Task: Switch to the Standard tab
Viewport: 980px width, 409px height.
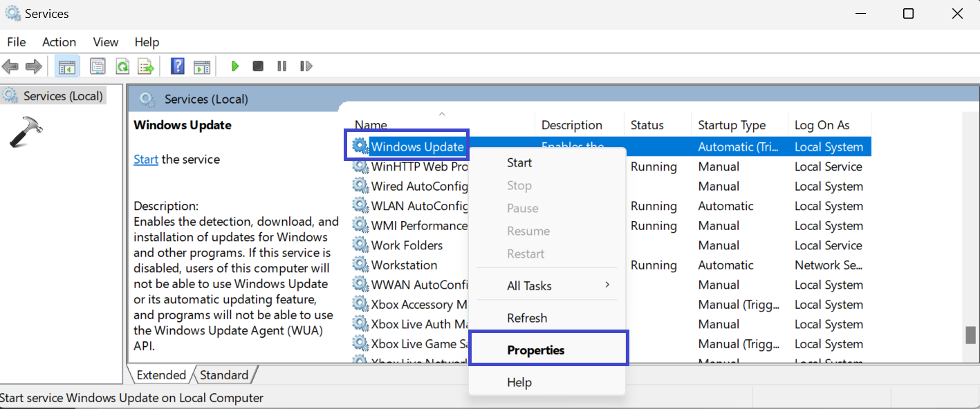Action: [x=224, y=375]
